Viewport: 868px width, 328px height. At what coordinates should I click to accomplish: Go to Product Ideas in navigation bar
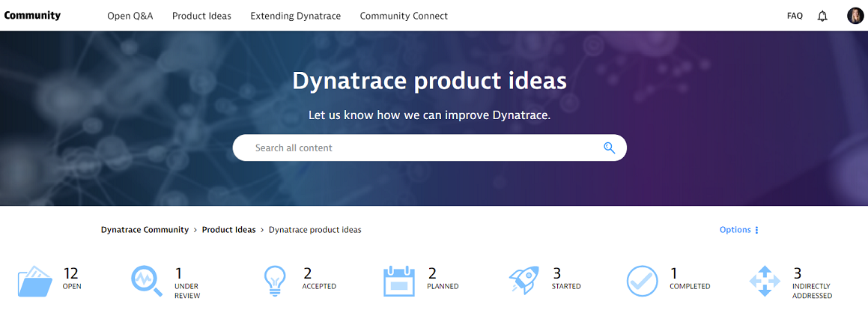pos(201,16)
